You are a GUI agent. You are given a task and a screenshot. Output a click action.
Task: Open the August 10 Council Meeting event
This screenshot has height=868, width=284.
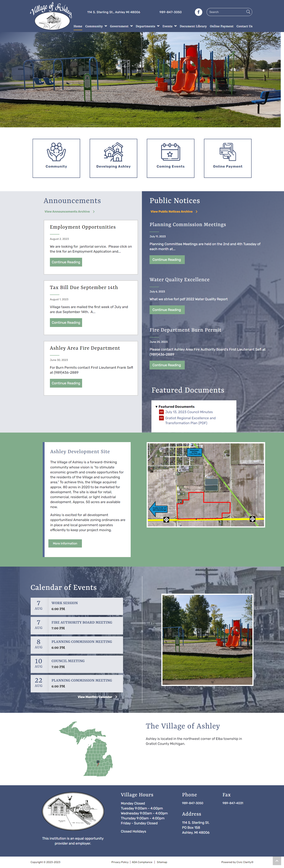(x=77, y=663)
